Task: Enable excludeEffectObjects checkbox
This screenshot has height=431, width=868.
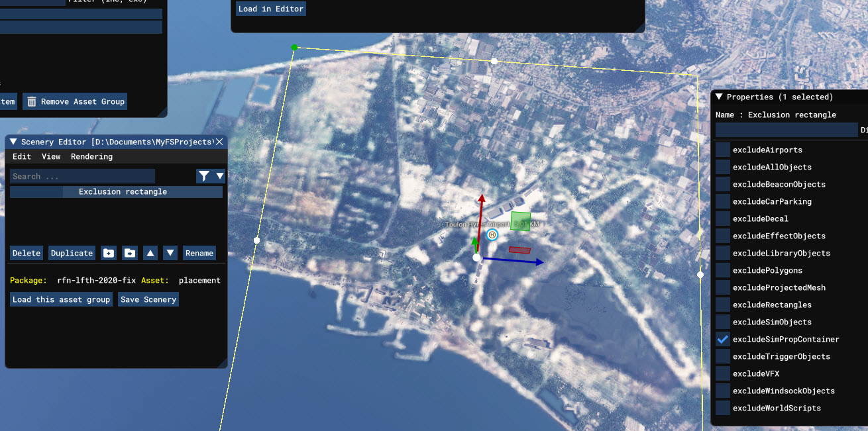Action: pos(723,236)
